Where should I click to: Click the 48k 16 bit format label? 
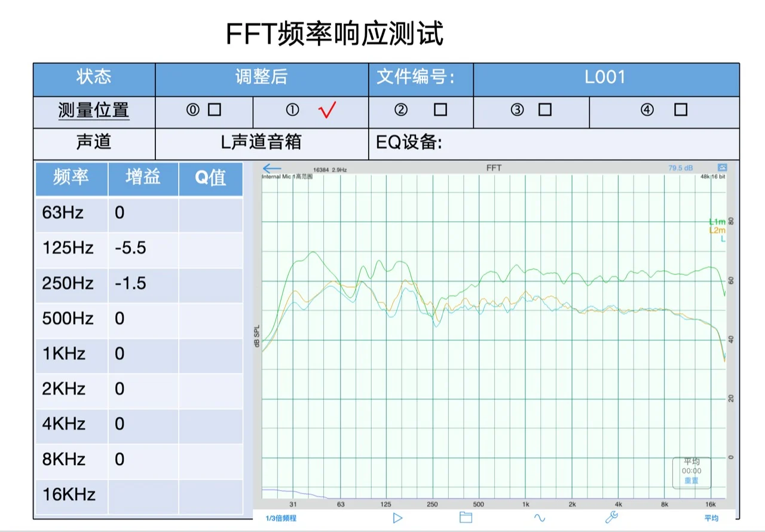[x=712, y=177]
